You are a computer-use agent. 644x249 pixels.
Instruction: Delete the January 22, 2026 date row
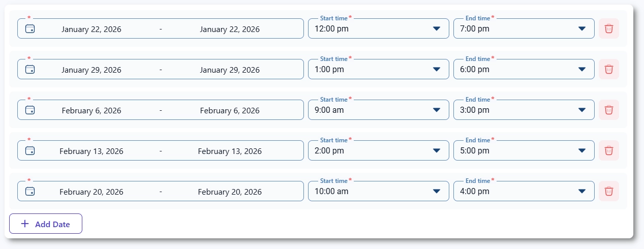point(608,29)
